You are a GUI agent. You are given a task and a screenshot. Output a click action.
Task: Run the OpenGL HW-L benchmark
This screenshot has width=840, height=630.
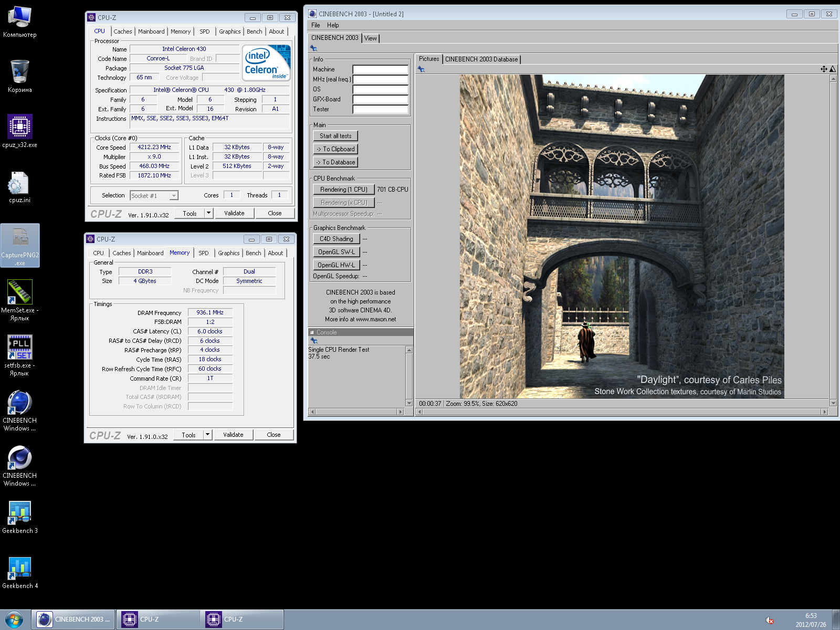tap(337, 265)
